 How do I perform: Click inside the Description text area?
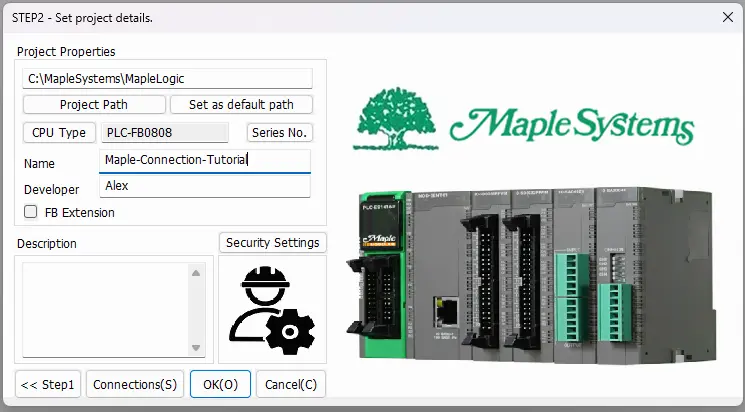105,310
